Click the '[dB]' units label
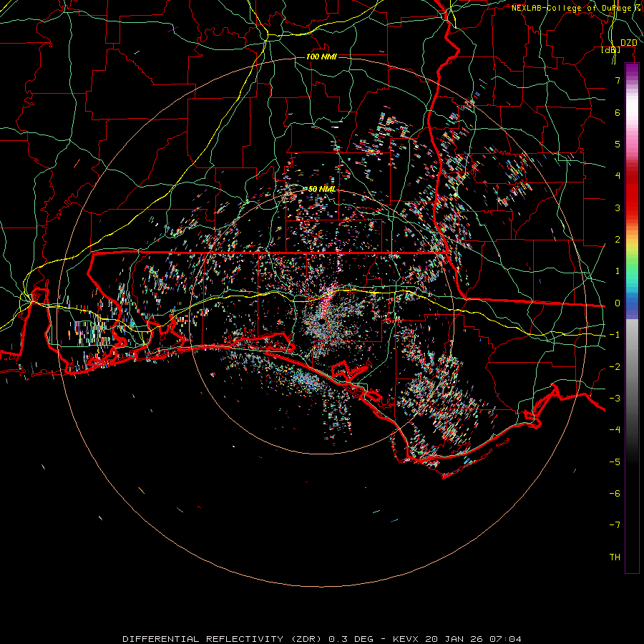The image size is (644, 644). [611, 49]
